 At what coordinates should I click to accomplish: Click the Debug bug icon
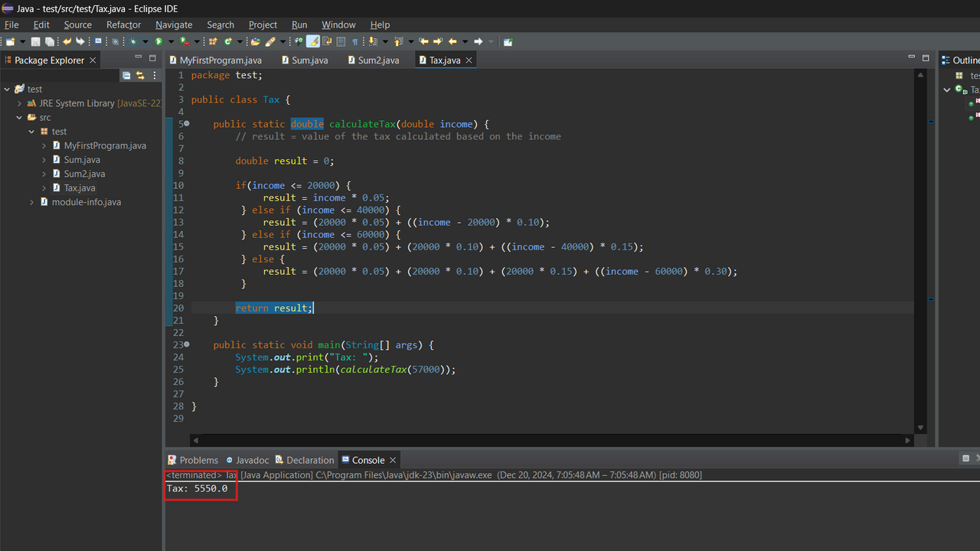pos(132,41)
